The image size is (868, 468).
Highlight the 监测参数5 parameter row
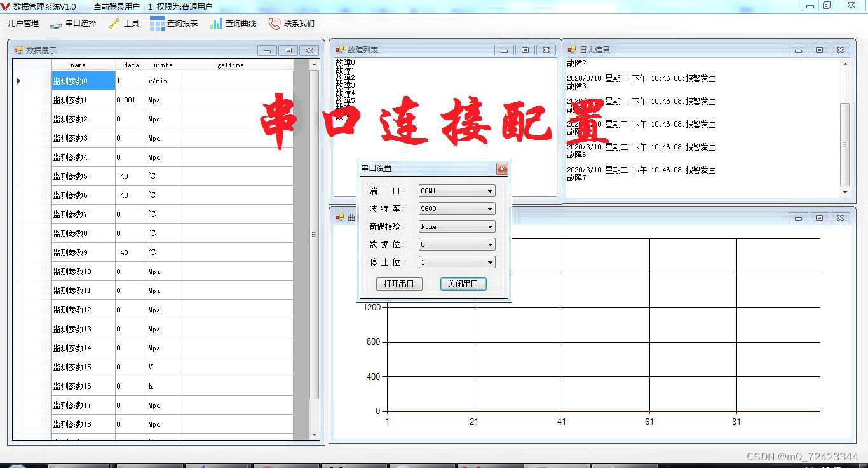point(70,176)
